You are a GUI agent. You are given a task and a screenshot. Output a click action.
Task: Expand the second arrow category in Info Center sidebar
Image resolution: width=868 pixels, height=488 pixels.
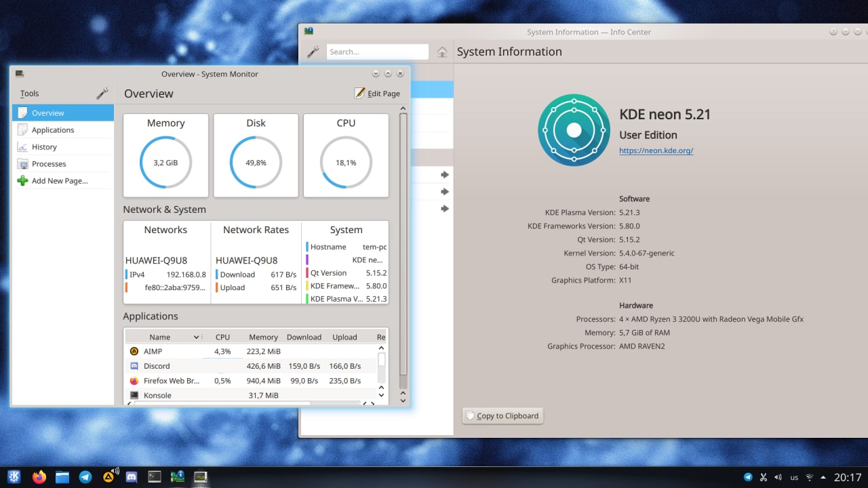click(x=445, y=192)
